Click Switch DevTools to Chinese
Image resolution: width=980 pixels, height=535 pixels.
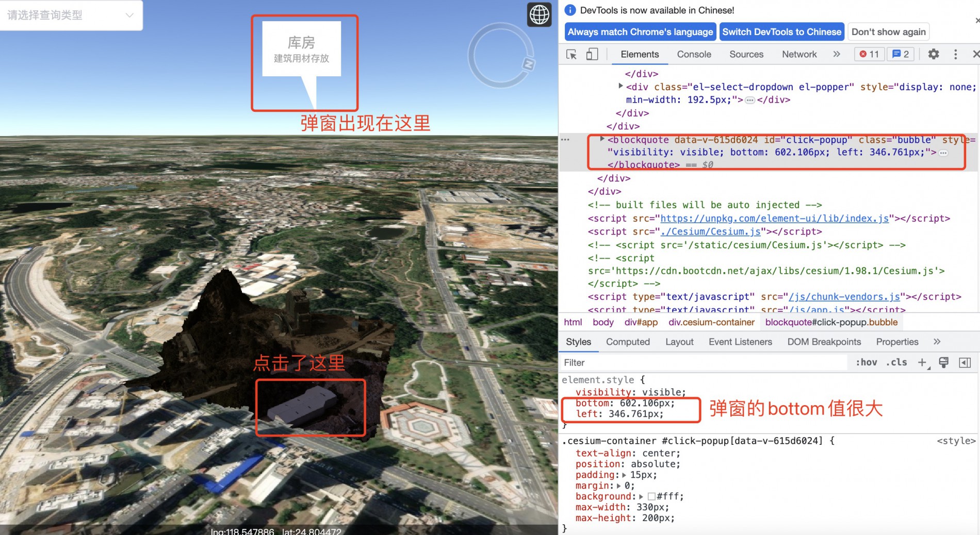pyautogui.click(x=781, y=32)
